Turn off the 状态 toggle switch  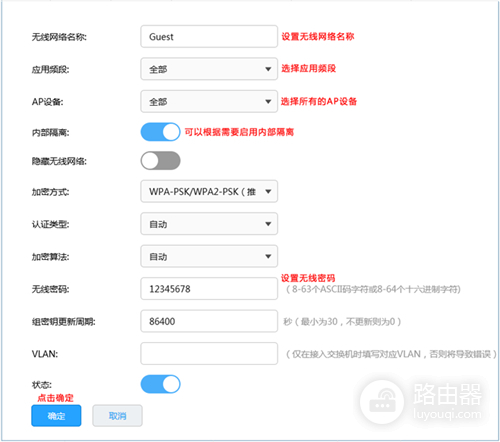pos(161,384)
